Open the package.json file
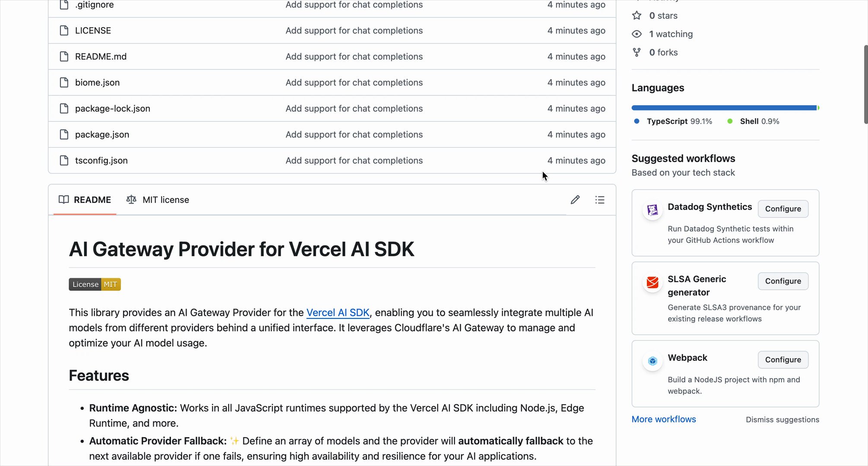Image resolution: width=868 pixels, height=466 pixels. point(102,135)
